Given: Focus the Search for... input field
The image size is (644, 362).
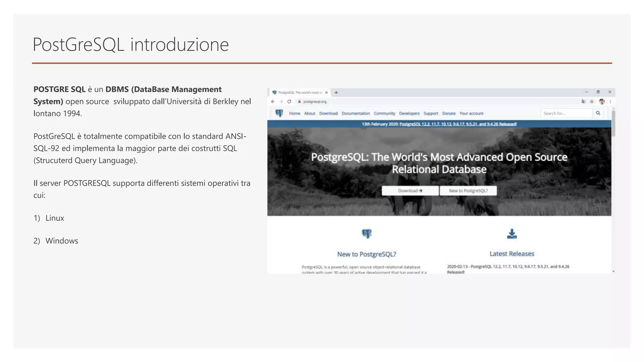Looking at the screenshot, I should 566,113.
